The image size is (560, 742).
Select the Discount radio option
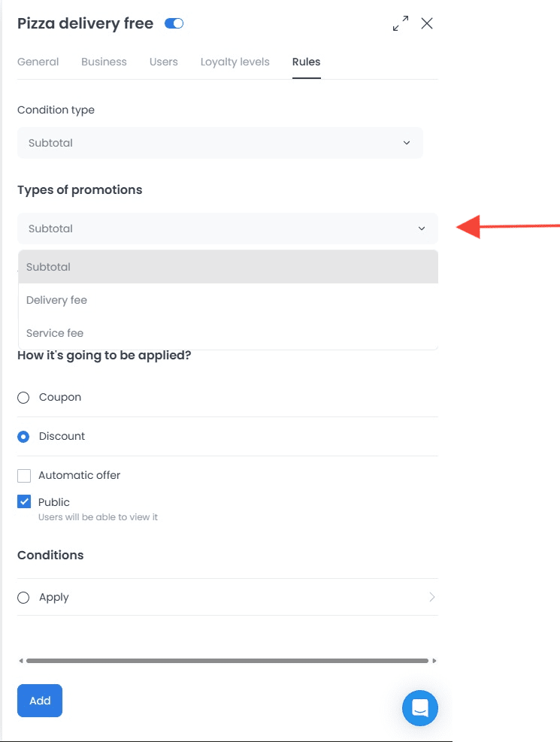(x=23, y=436)
